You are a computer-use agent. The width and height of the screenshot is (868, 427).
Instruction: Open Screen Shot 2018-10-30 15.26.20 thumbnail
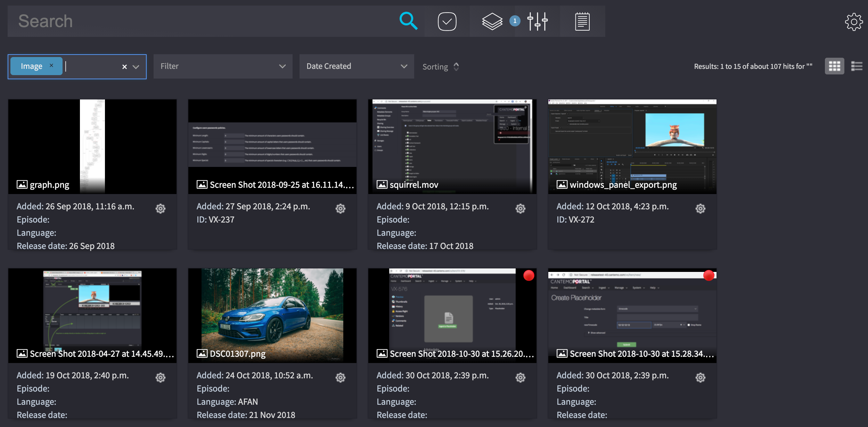tap(452, 315)
